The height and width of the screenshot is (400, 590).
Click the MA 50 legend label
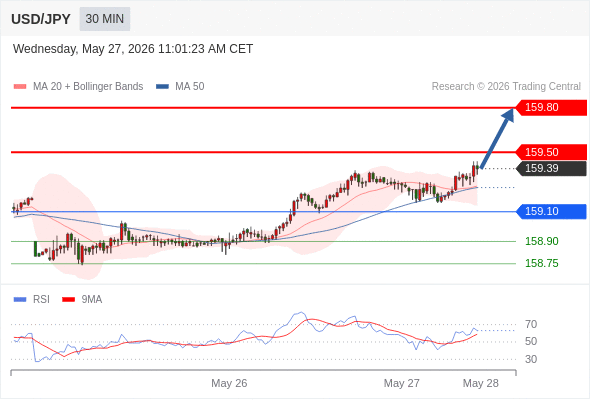pos(190,87)
